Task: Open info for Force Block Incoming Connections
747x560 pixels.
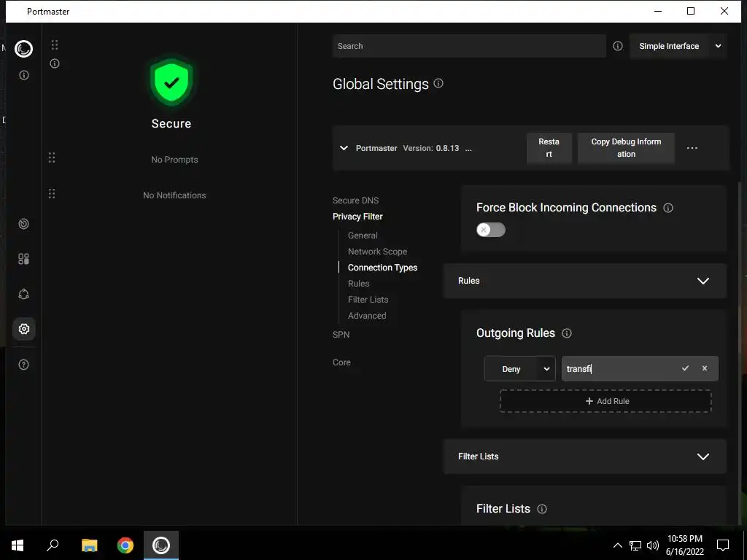Action: (x=668, y=208)
